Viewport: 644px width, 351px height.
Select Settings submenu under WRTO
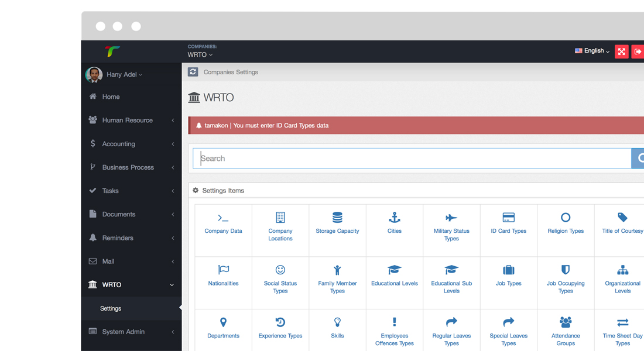click(x=111, y=308)
